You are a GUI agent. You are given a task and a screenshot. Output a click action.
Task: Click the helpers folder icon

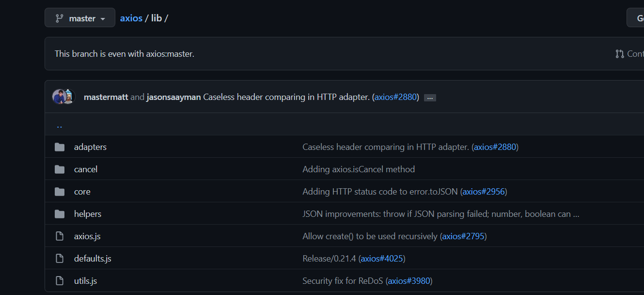coord(60,214)
